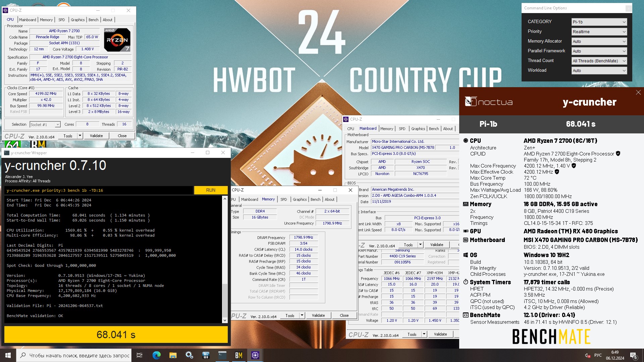Click the shield badge beside Max Effective Clock
The width and height of the screenshot is (644, 362).
tap(557, 172)
